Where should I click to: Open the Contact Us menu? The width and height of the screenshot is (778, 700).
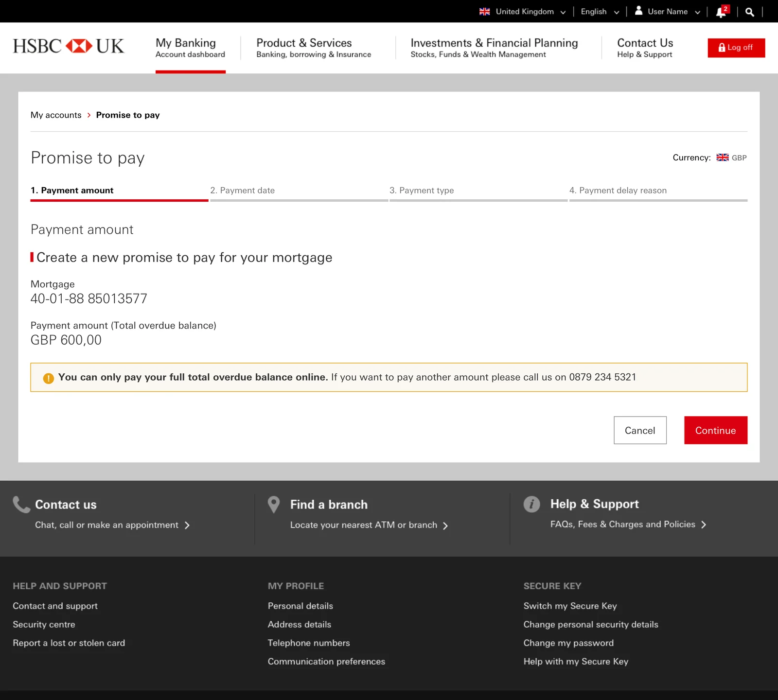(x=645, y=48)
